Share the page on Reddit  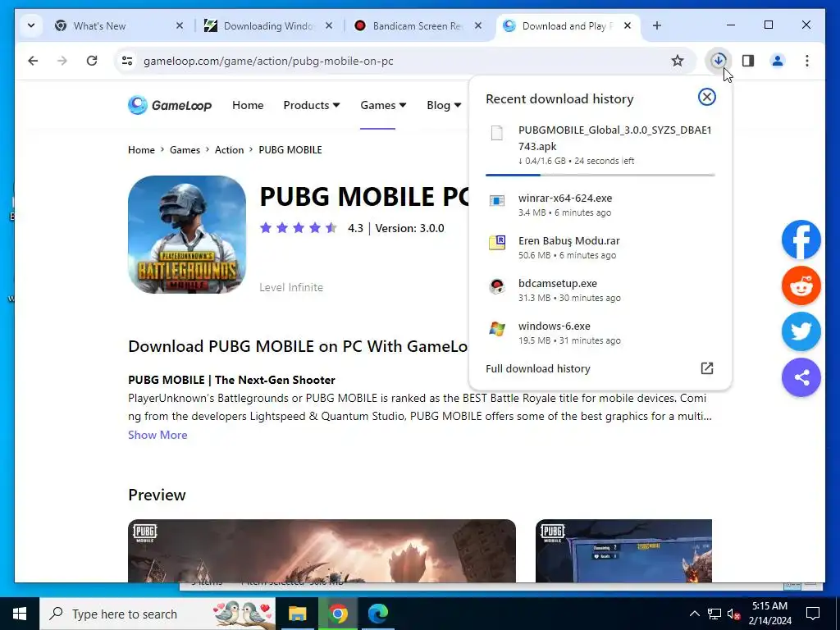[801, 285]
